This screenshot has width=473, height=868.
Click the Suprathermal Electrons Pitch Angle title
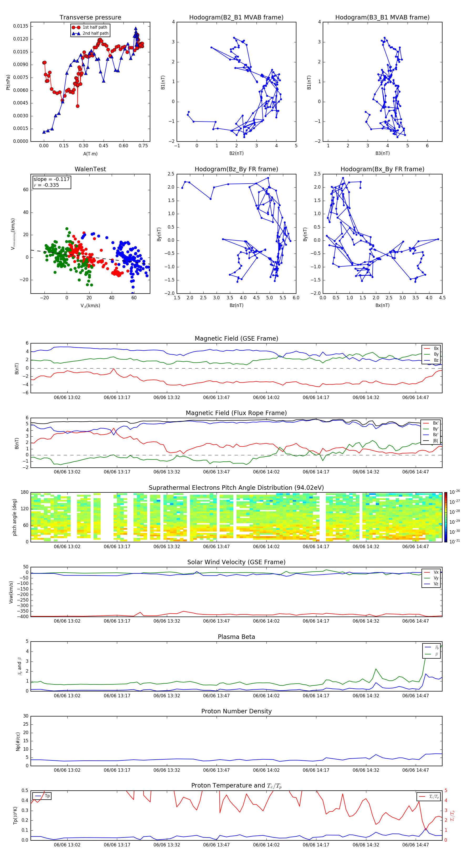(236, 488)
